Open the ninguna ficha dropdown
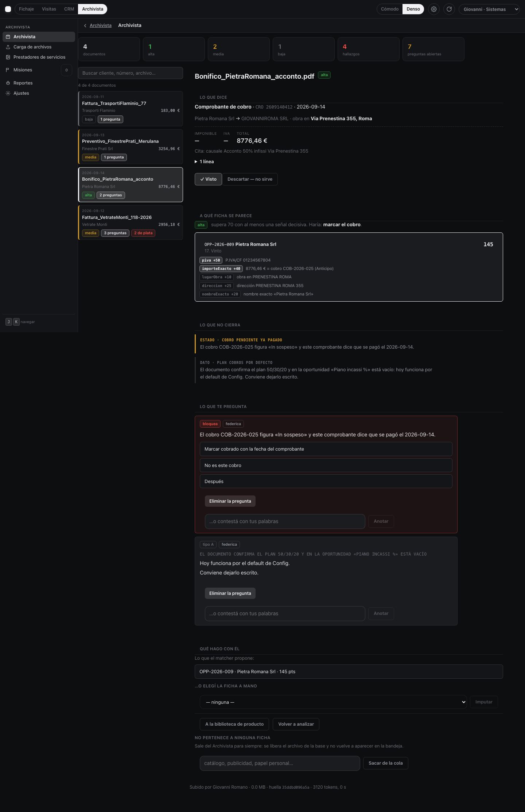 (333, 702)
